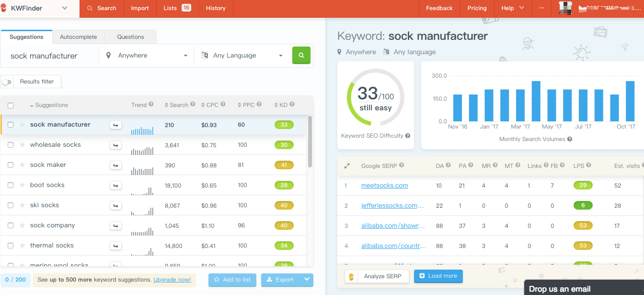The width and height of the screenshot is (644, 295).
Task: Expand SERP table with the arrows icon
Action: 347,166
